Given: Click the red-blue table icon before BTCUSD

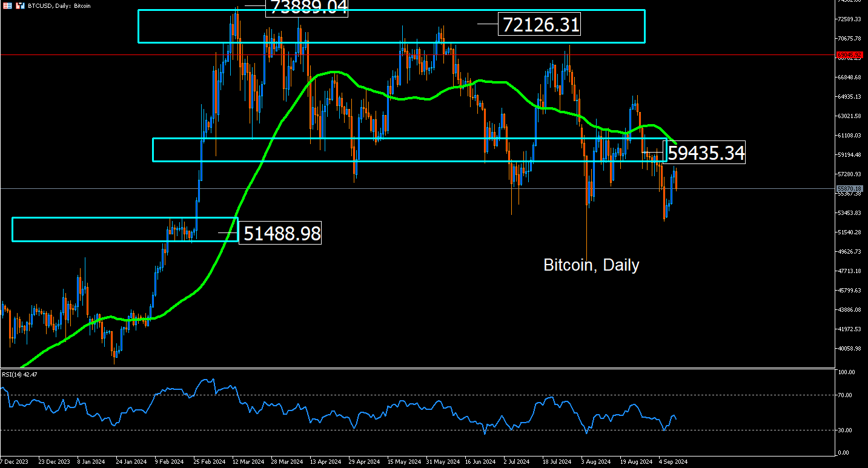Looking at the screenshot, I should (x=6, y=5).
